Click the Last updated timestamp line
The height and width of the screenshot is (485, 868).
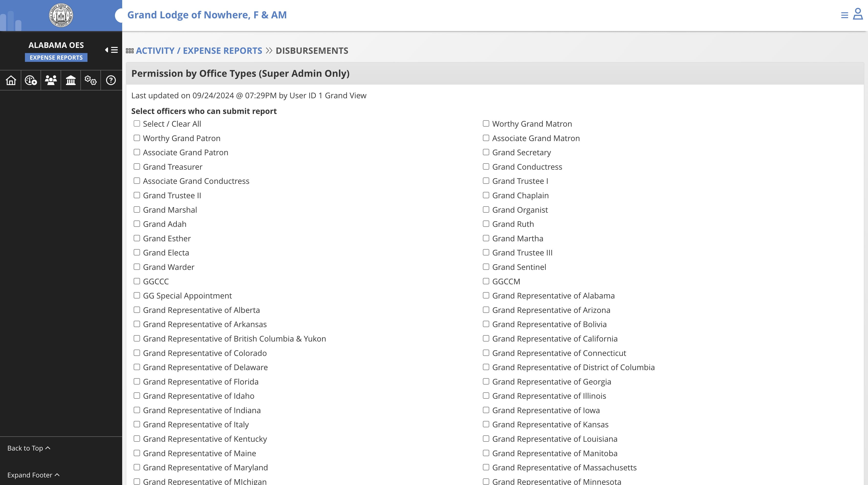pos(249,95)
